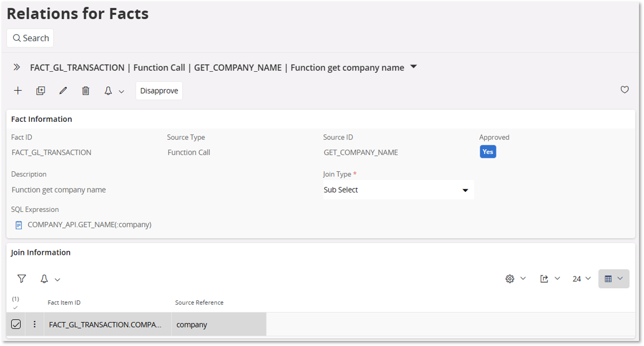Uncheck the FACT_GL_TRANSACTION.COMPA... row checkbox
644x346 pixels.
(16, 324)
